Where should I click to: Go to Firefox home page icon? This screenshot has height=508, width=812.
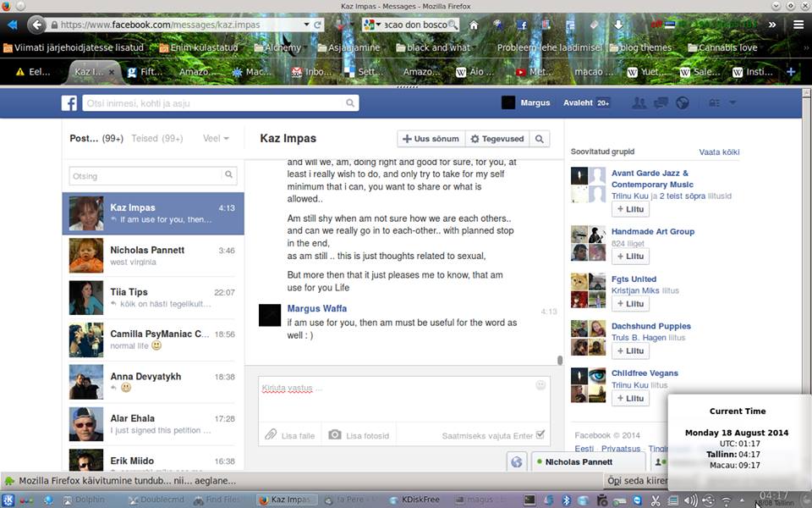(474, 25)
